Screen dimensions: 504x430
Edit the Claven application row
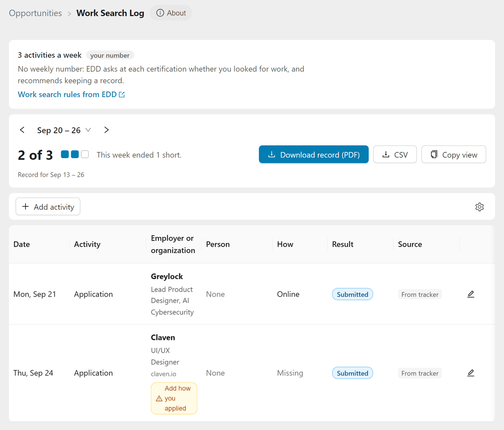471,373
